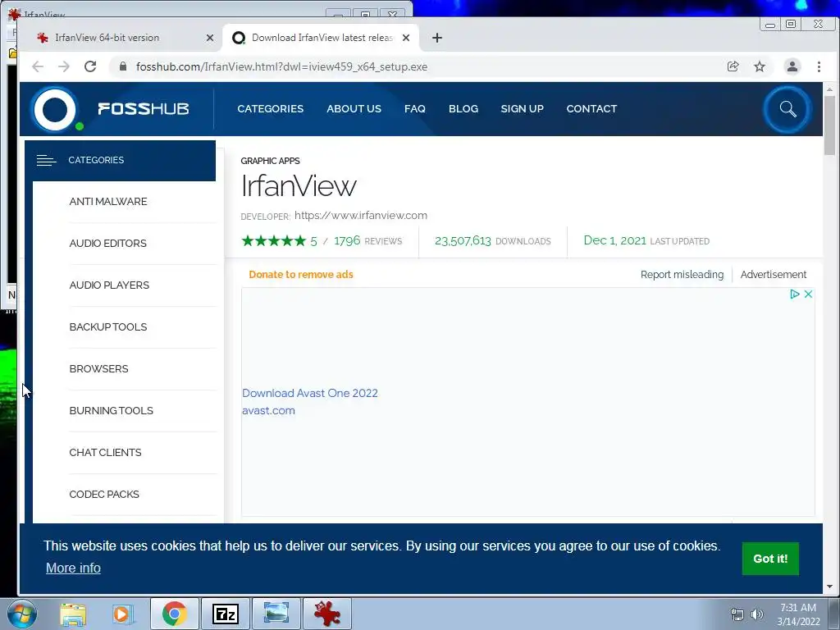This screenshot has height=630, width=840.
Task: Select the Download IrfanView latest release tab
Action: point(321,38)
